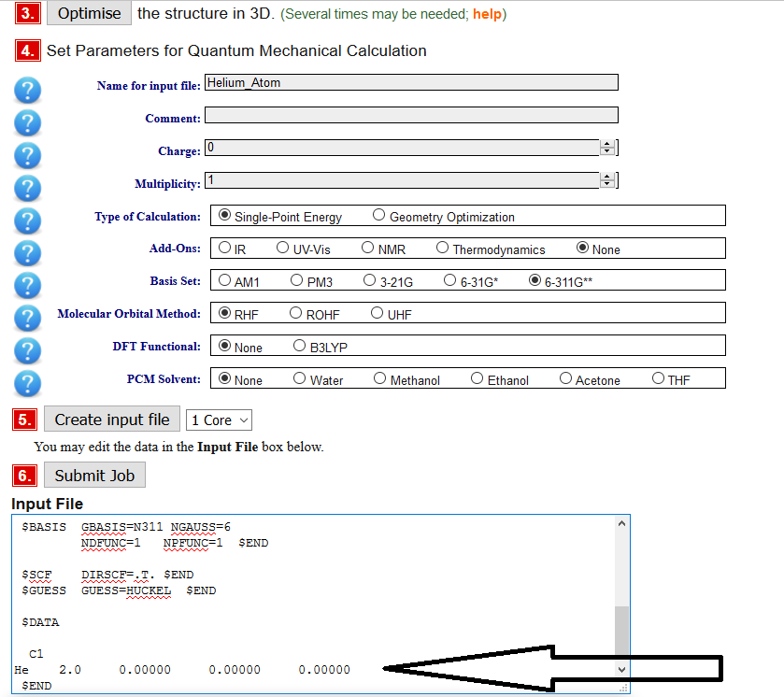Click the Charge spinner arrows

607,148
